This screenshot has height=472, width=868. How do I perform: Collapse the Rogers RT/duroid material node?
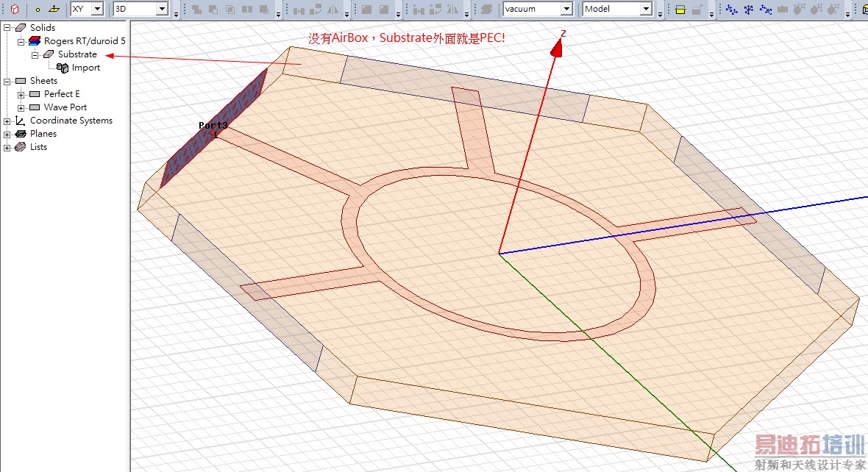pos(21,41)
